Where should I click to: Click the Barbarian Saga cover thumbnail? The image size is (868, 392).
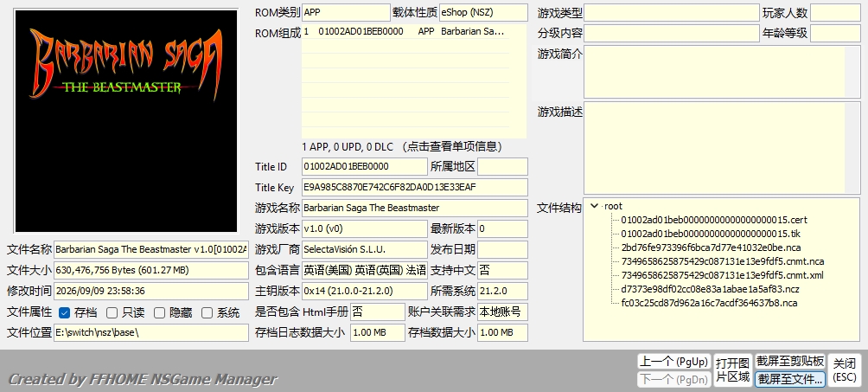point(126,121)
